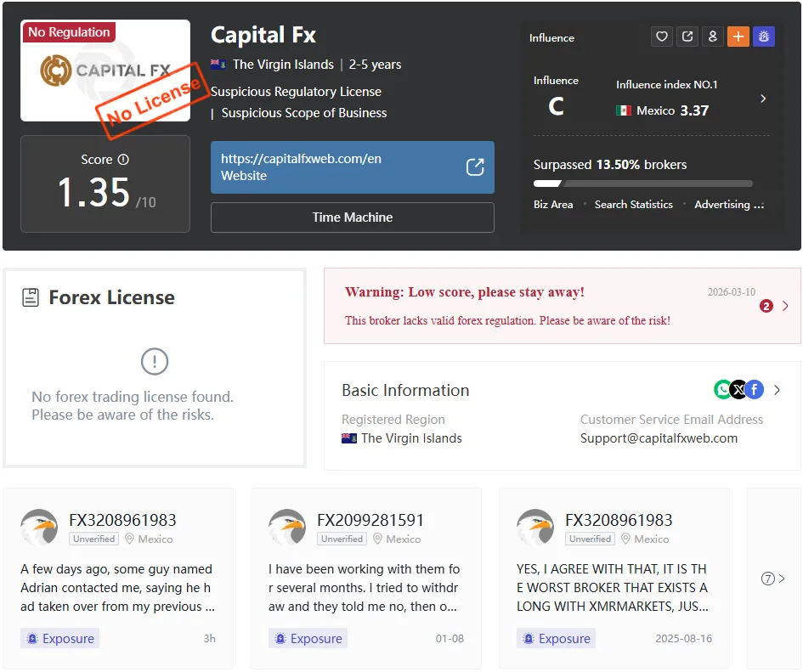Click the Score info icon
Screen dimensions: 803x672
(x=123, y=160)
